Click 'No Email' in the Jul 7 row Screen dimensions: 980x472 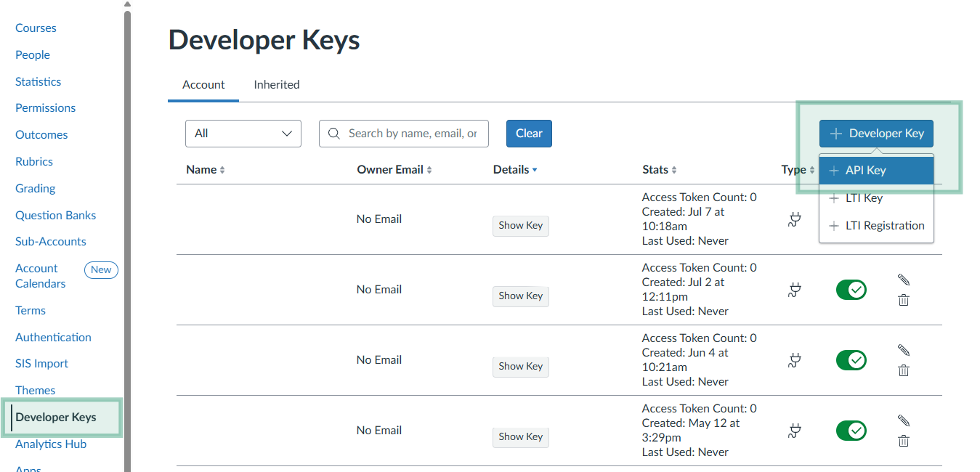coord(379,219)
